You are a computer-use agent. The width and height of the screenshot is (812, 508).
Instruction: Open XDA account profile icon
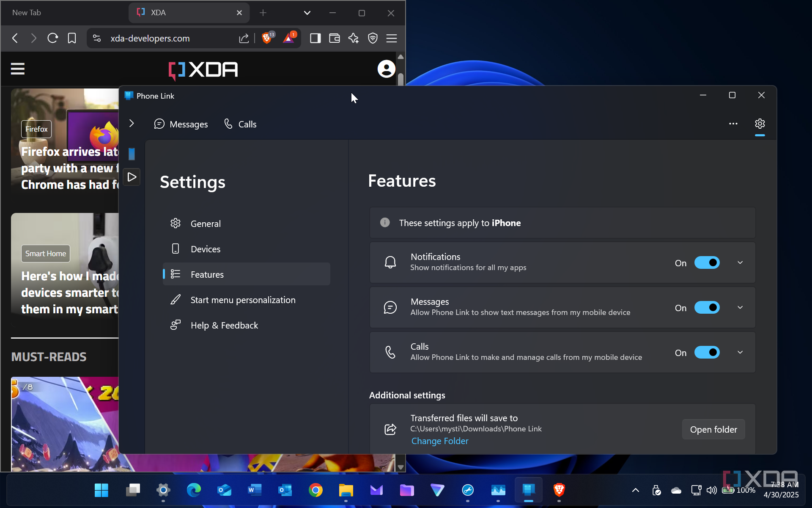click(x=386, y=69)
